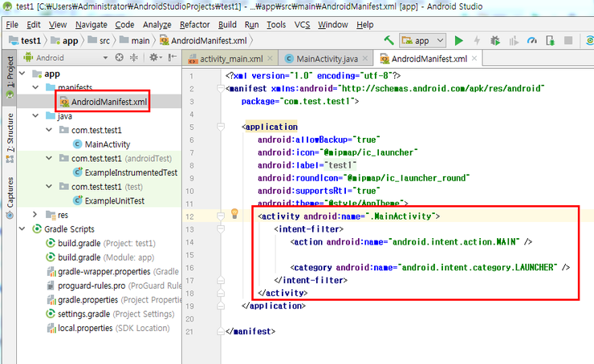Open the app run configuration dropdown
This screenshot has width=594, height=364.
pyautogui.click(x=423, y=40)
